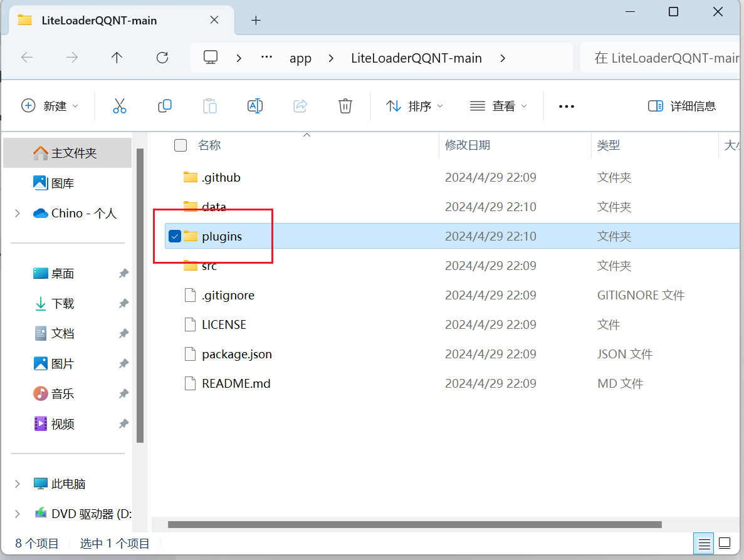Image resolution: width=744 pixels, height=560 pixels.
Task: Click the monitor icon in address bar
Action: coord(211,58)
